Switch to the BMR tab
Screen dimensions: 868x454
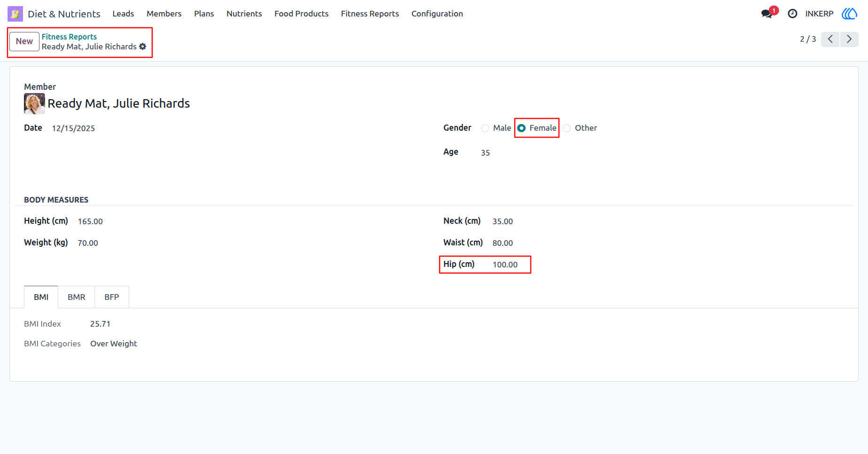click(x=77, y=297)
